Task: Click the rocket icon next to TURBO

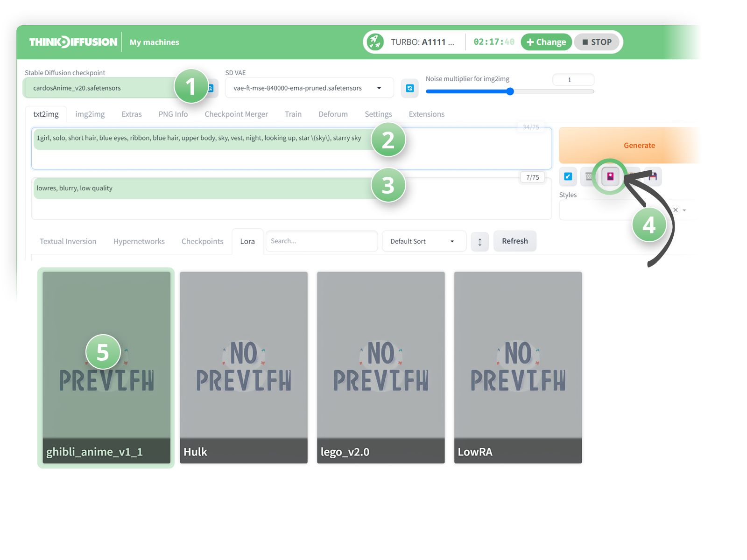Action: tap(375, 42)
